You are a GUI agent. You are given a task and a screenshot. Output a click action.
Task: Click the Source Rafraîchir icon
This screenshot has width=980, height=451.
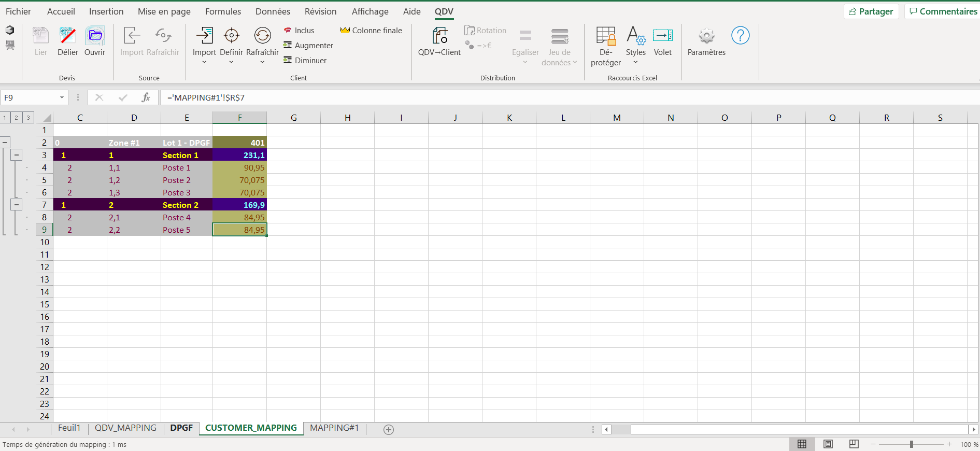[163, 36]
